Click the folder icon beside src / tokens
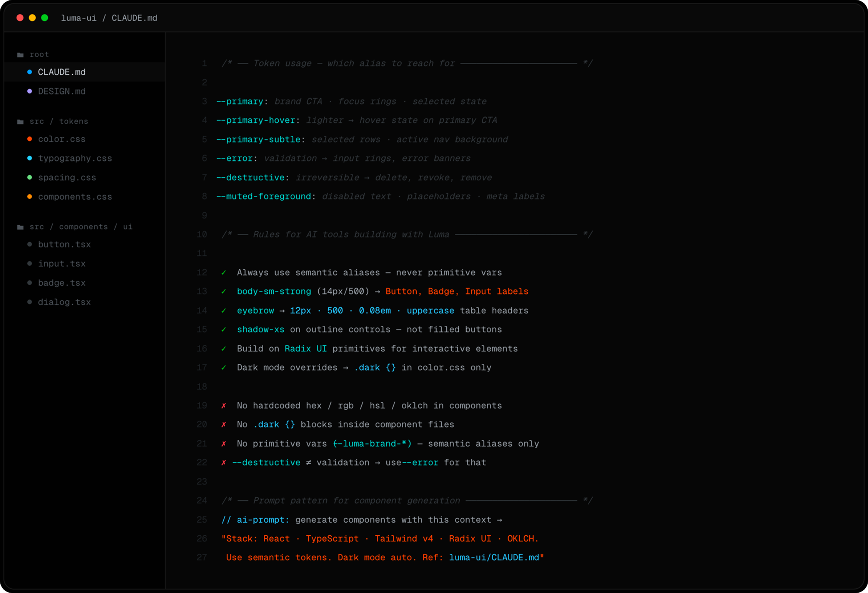The image size is (868, 593). coord(20,122)
